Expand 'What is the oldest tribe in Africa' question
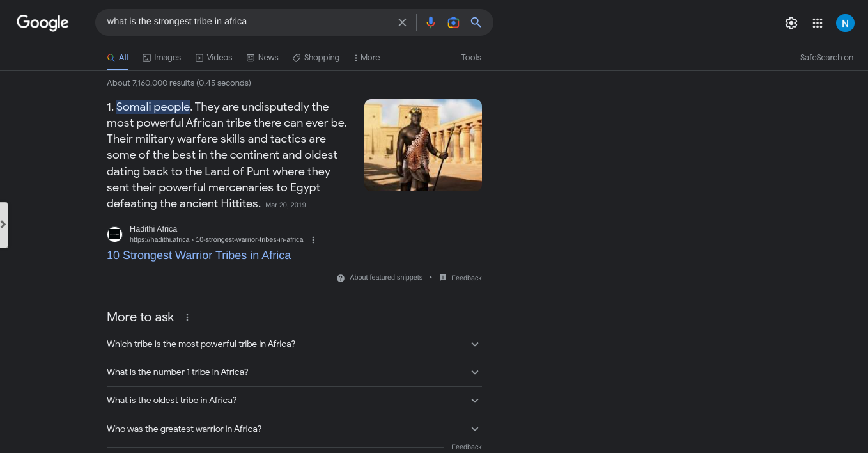This screenshot has width=868, height=453. tap(294, 401)
